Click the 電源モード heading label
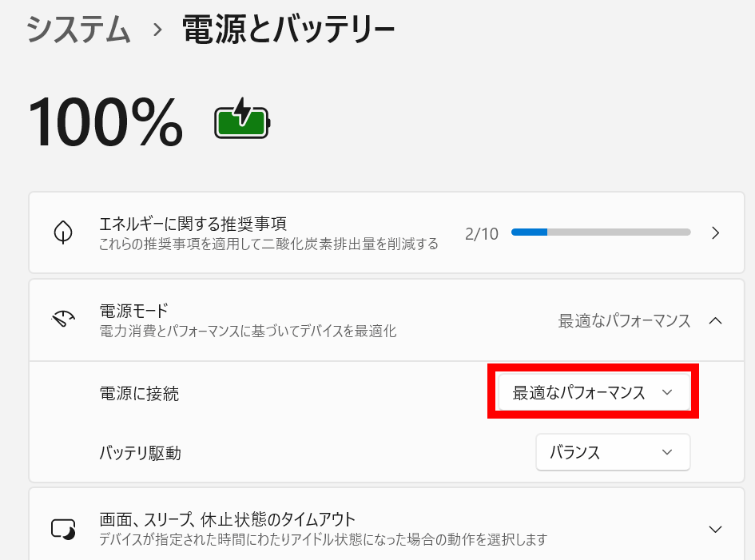The image size is (755, 560). point(133,311)
